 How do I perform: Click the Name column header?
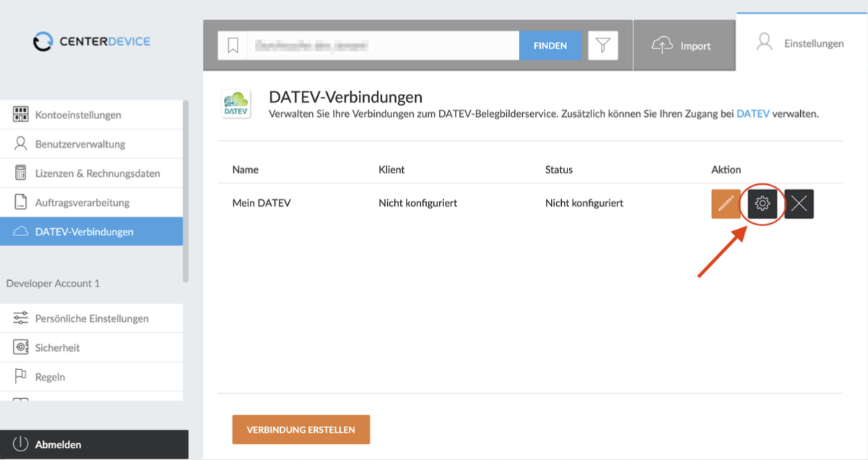246,170
